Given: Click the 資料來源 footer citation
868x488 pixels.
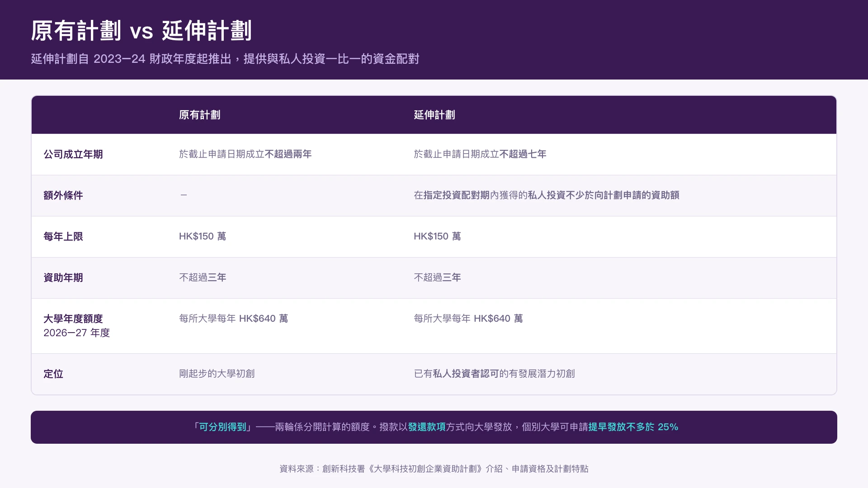Looking at the screenshot, I should tap(434, 469).
